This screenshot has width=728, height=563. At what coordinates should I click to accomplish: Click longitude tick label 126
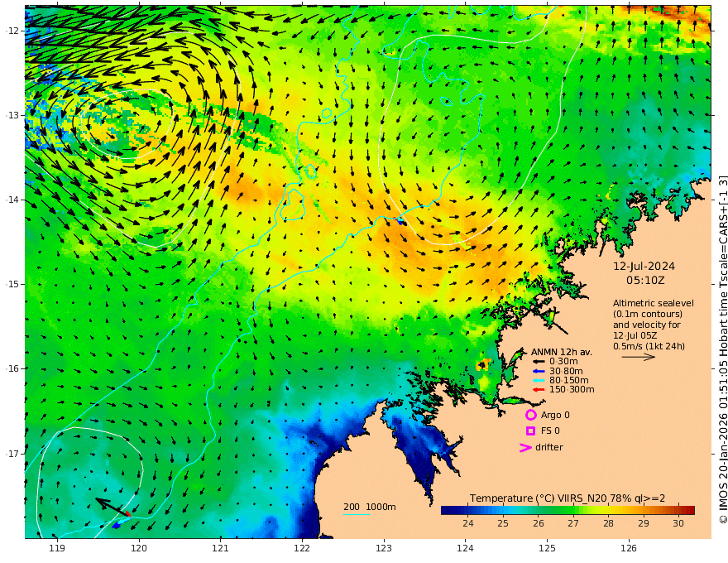click(x=629, y=549)
